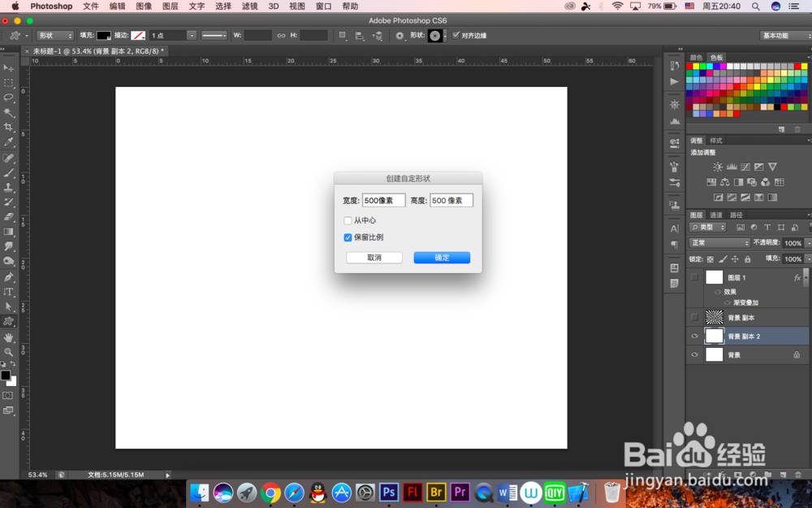Select the Clone Stamp tool
The width and height of the screenshot is (812, 508).
8,188
